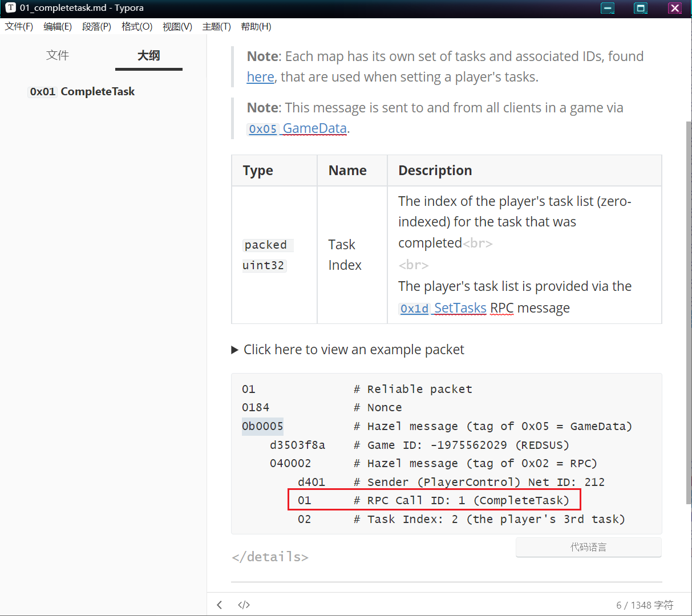Click the '<br>' tag after 'completed'
This screenshot has width=692, height=616.
point(477,244)
